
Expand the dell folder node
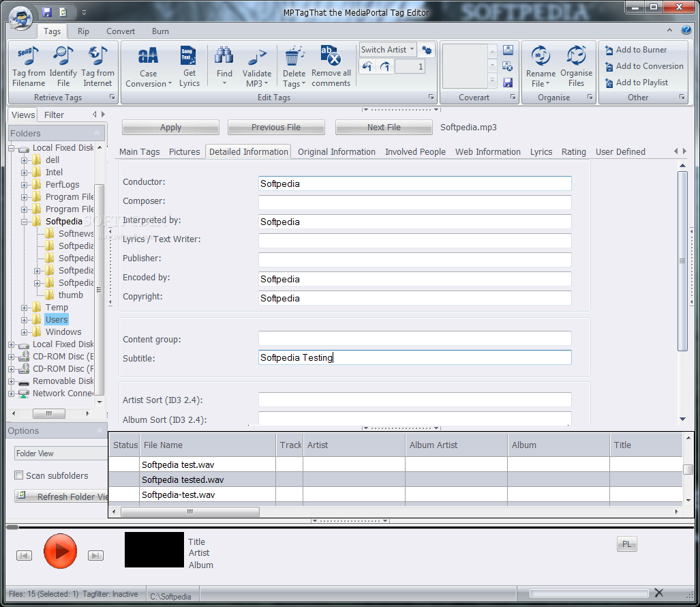24,160
